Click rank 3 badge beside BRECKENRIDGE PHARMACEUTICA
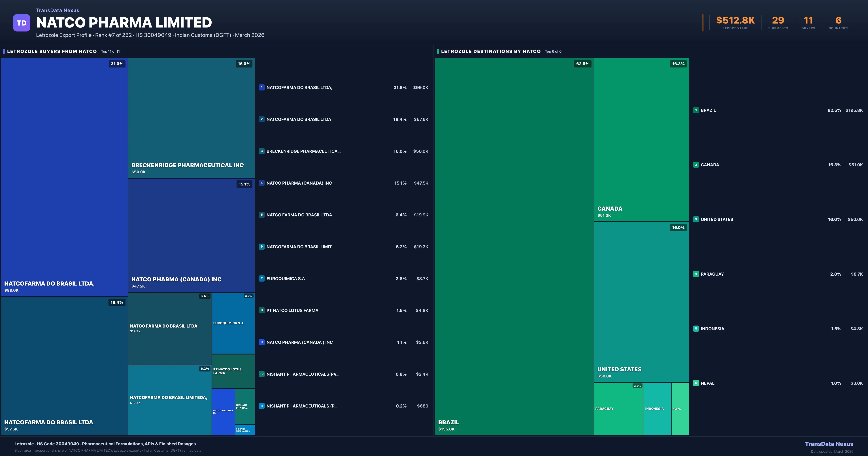Viewport: 868px width, 456px height. (261, 151)
